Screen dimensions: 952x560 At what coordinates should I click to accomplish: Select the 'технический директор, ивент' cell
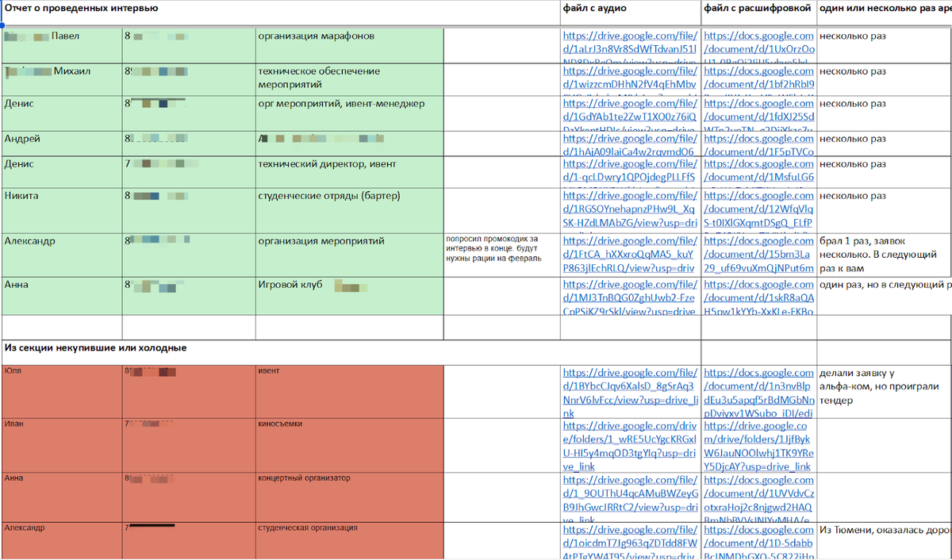pos(349,172)
